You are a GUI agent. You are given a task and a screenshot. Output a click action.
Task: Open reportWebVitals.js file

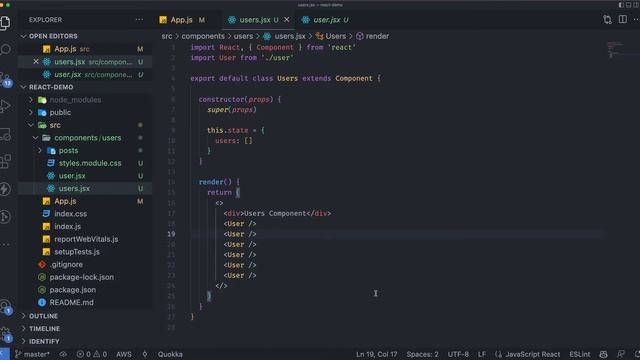tap(86, 239)
